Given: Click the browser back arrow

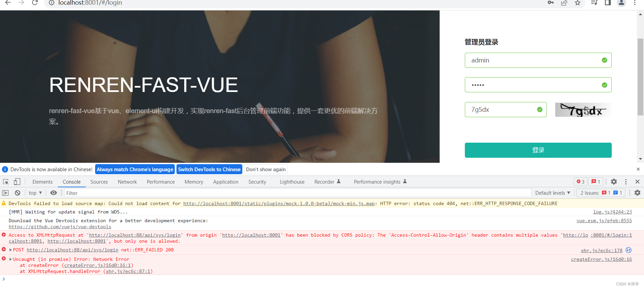Looking at the screenshot, I should tap(8, 3).
